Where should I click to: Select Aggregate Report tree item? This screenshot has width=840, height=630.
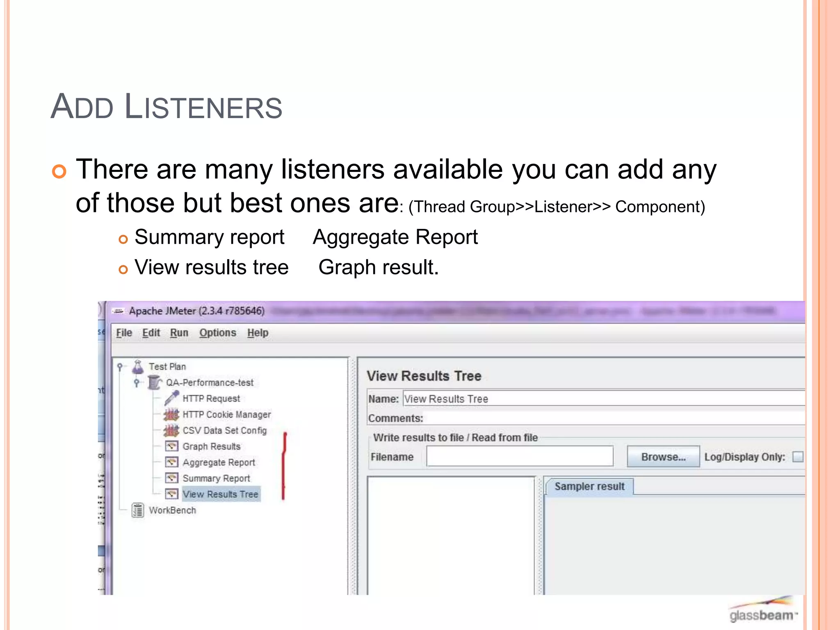coord(219,463)
